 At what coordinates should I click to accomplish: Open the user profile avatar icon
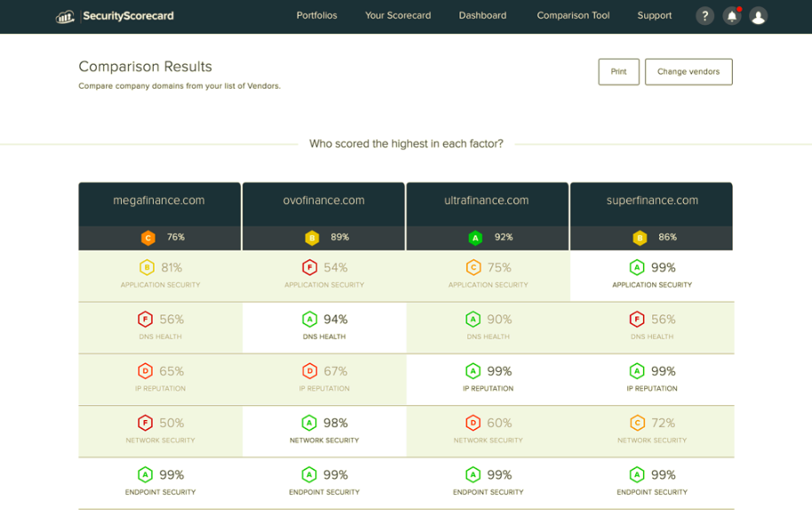coord(758,16)
